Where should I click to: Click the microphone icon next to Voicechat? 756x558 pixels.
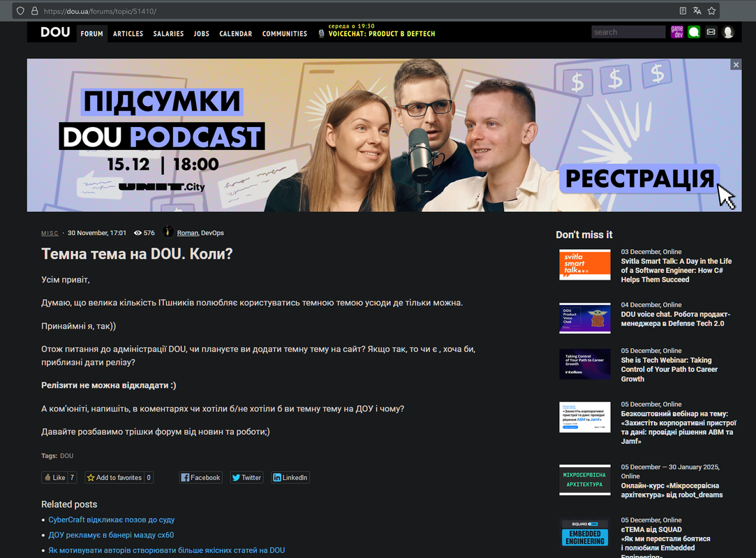(322, 33)
